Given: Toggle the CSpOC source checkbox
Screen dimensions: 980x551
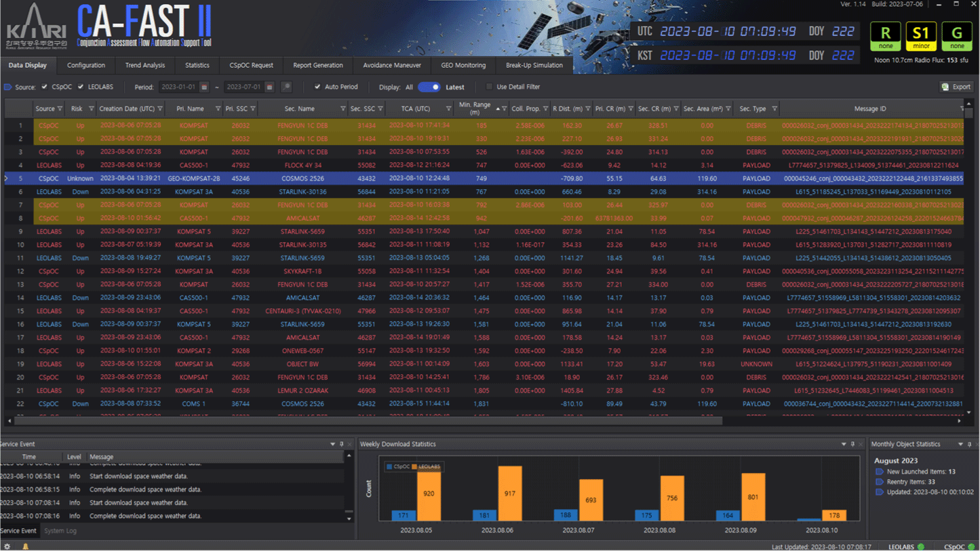Looking at the screenshot, I should [x=45, y=87].
